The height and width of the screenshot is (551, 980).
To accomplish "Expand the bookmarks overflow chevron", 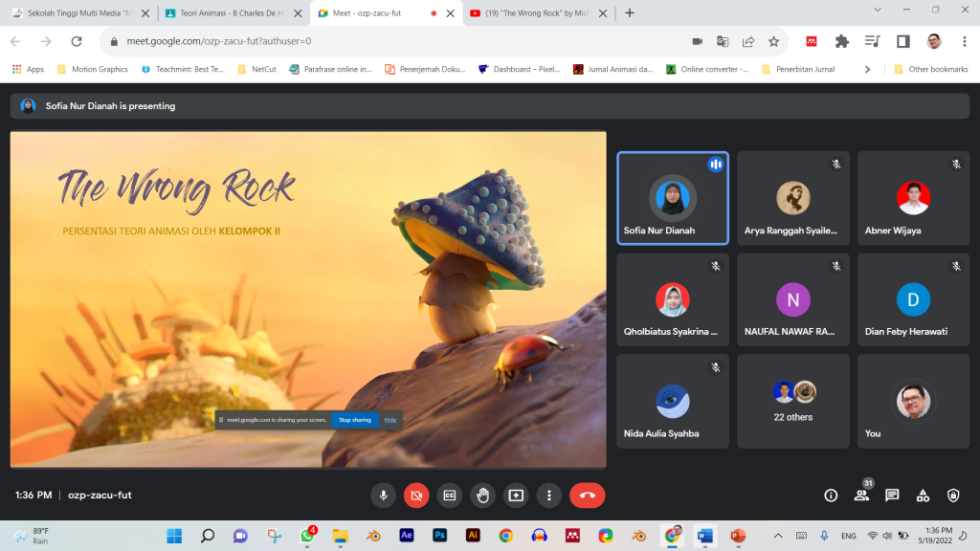I will click(x=867, y=69).
